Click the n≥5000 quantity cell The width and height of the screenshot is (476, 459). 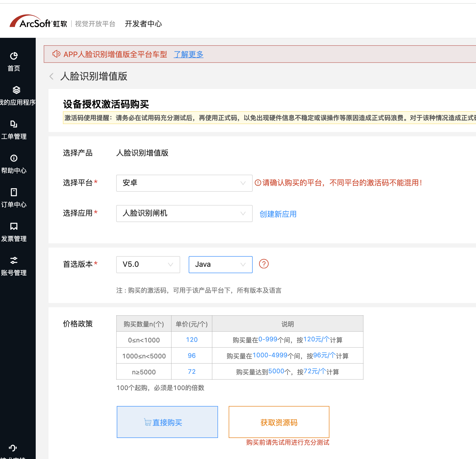point(144,372)
